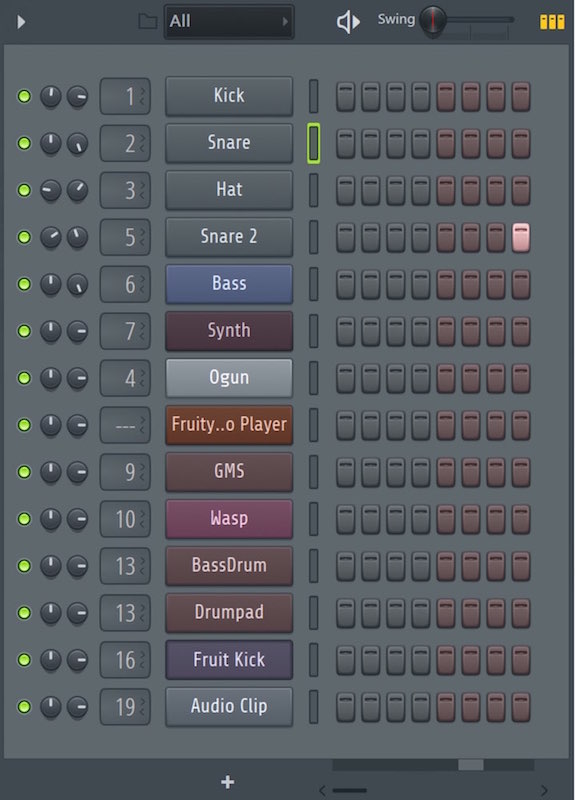Viewport: 575px width, 800px height.
Task: Open Fruity..o Player channel
Action: (229, 424)
